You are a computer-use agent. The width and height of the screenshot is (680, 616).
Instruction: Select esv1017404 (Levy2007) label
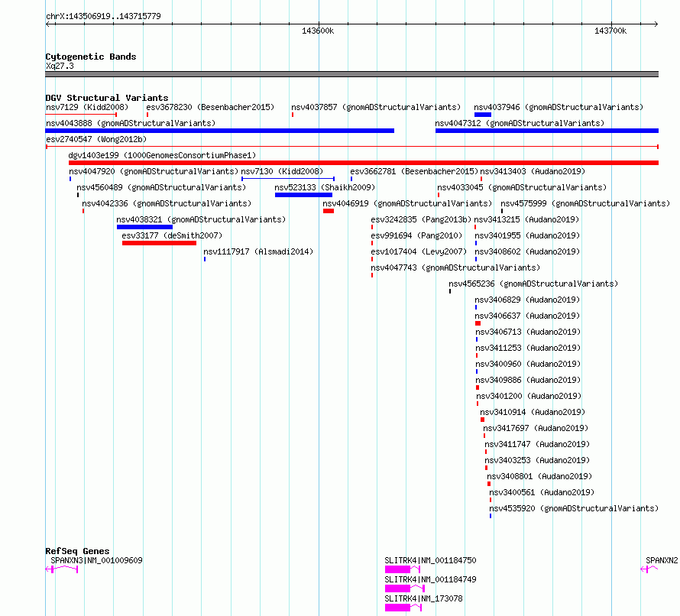click(419, 251)
